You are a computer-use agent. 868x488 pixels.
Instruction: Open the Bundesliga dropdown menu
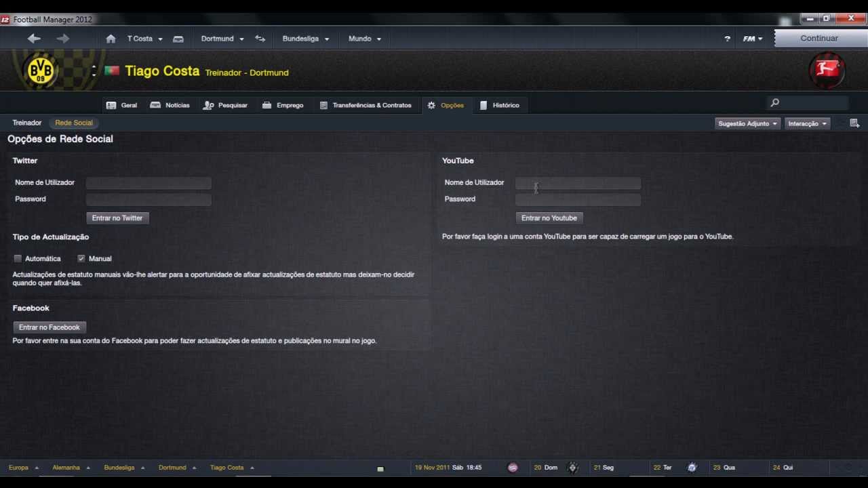click(x=306, y=39)
